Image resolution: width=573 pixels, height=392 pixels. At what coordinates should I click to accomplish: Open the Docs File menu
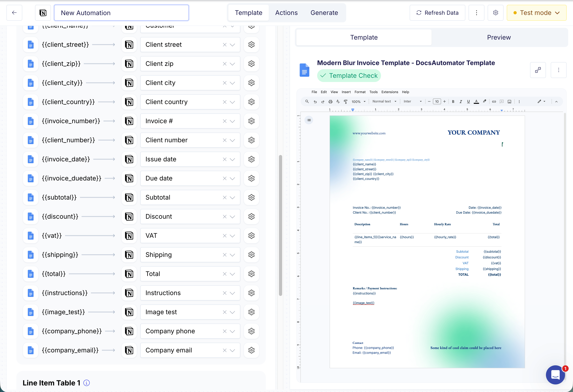[314, 92]
